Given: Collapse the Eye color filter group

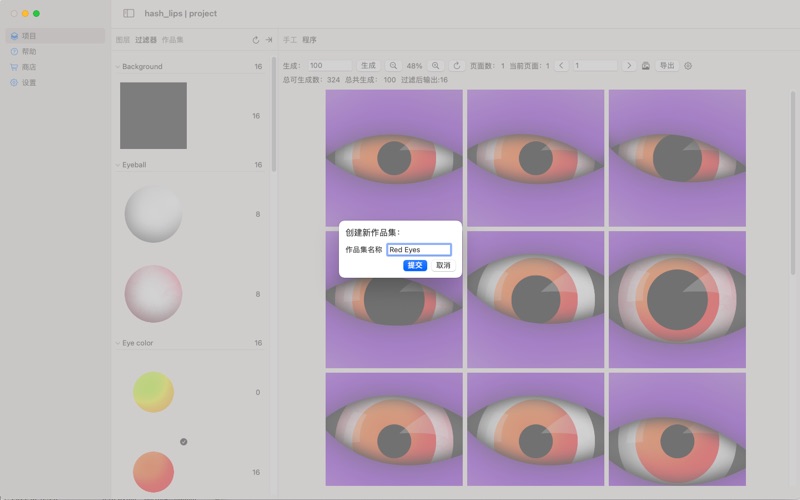Looking at the screenshot, I should coord(117,343).
